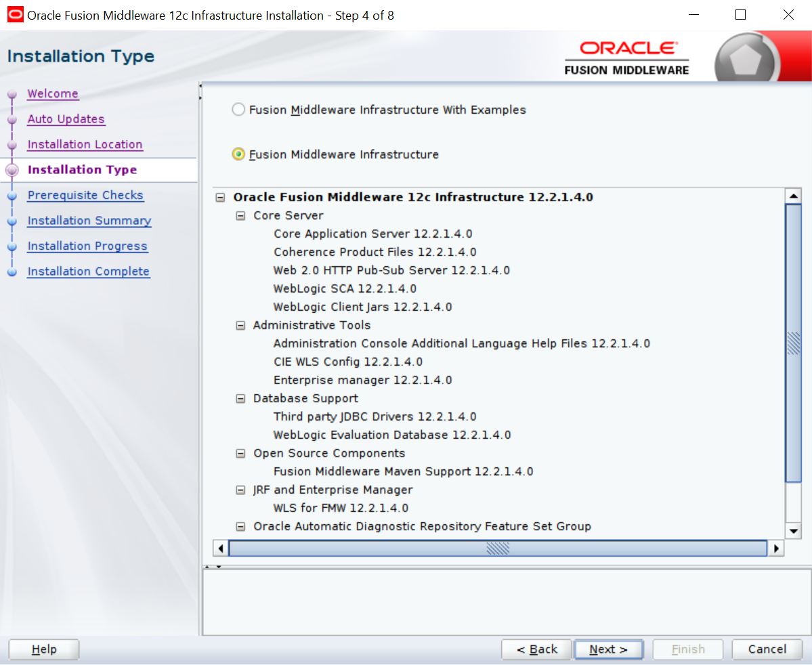Select the Installation Type step
Viewport: 812px width, 665px height.
(83, 170)
